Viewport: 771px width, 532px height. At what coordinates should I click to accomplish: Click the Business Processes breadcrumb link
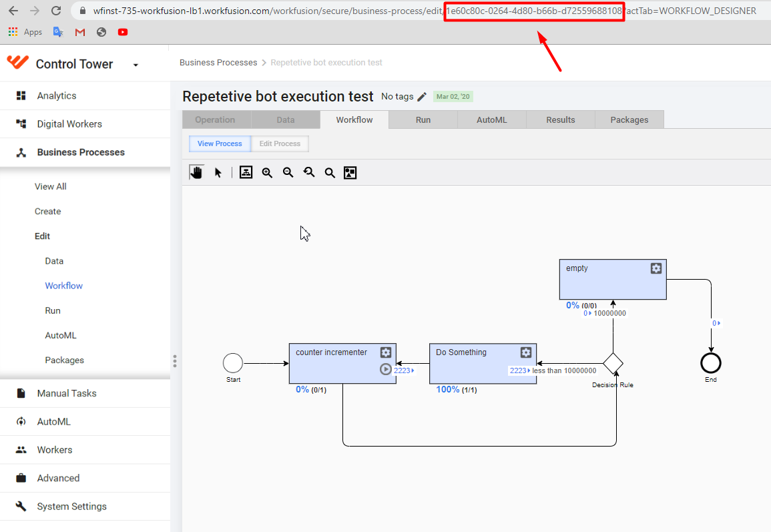[x=218, y=63]
